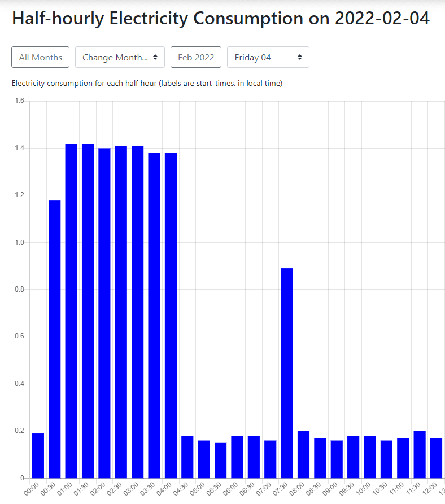
Task: Select the 03:00 consumption bar
Action: coord(138,312)
